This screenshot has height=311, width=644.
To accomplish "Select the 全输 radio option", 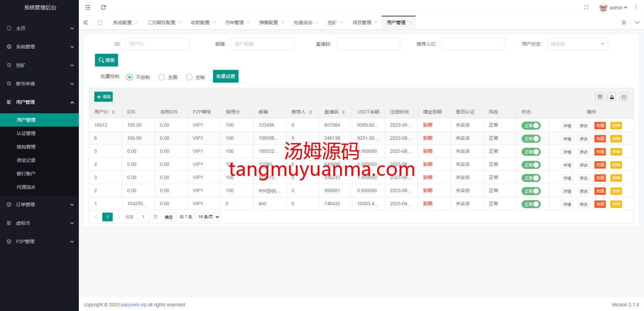I will [189, 77].
